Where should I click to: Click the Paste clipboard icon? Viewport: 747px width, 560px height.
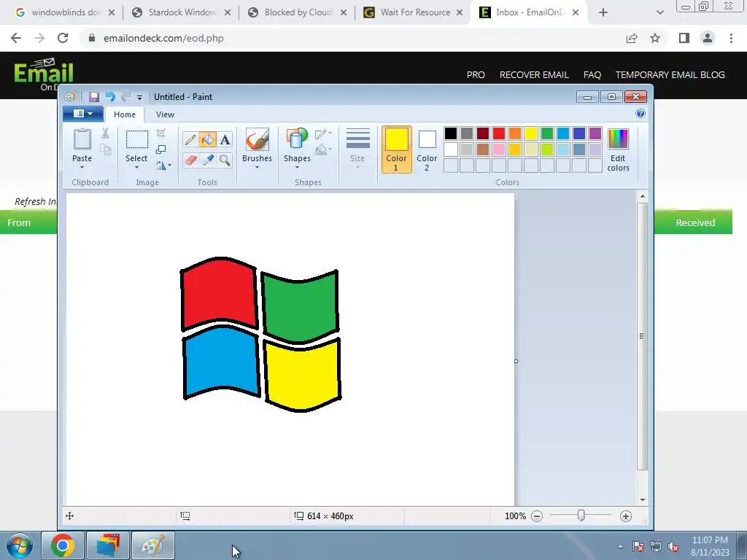coord(82,139)
